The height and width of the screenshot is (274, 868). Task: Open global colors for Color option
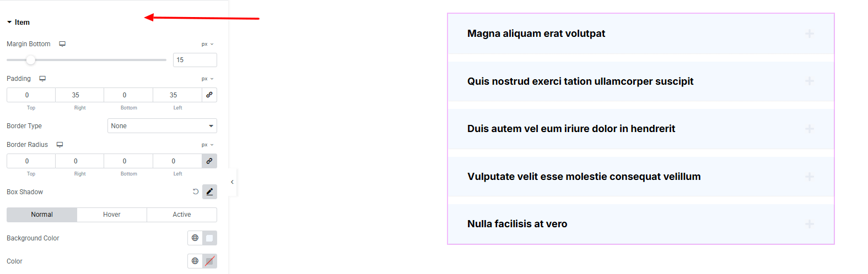195,261
